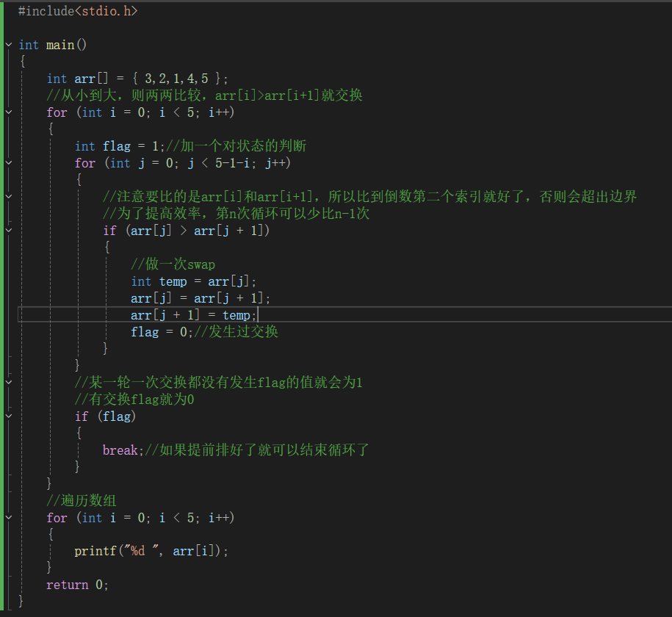This screenshot has width=672, height=617.
Task: Click the comment 有交换flag就为0
Action: pos(134,399)
